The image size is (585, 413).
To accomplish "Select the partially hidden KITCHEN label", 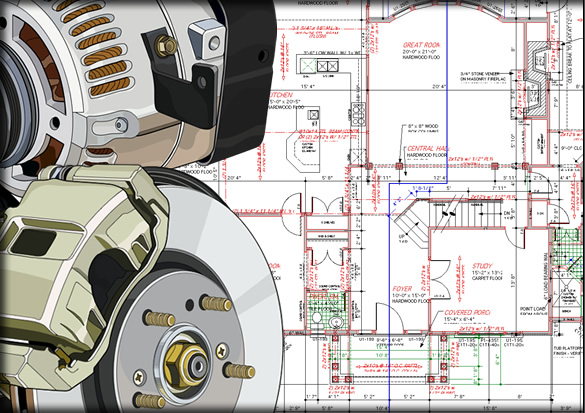I will (x=281, y=95).
